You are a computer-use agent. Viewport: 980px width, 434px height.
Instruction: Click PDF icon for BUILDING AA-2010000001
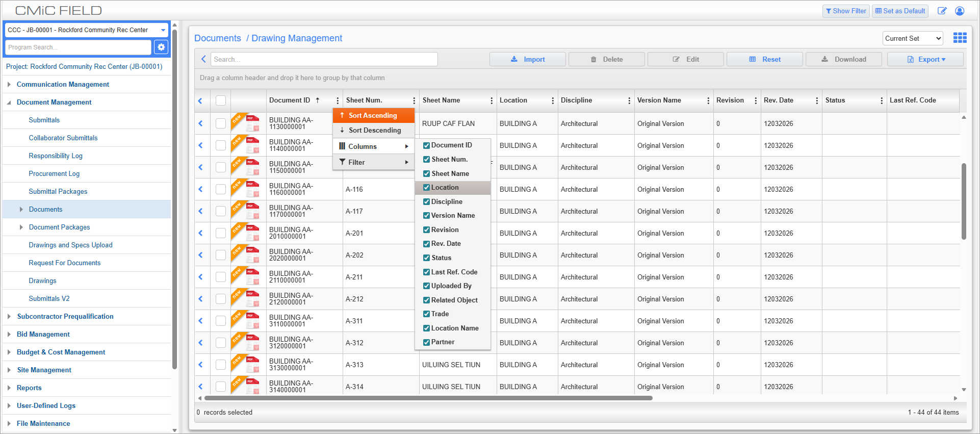pos(252,233)
